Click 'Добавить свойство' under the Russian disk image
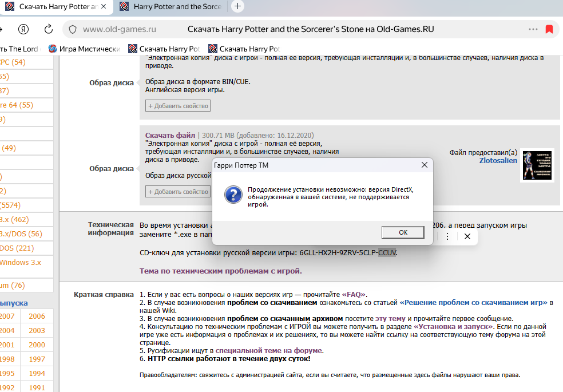The height and width of the screenshot is (392, 563). coord(178,192)
